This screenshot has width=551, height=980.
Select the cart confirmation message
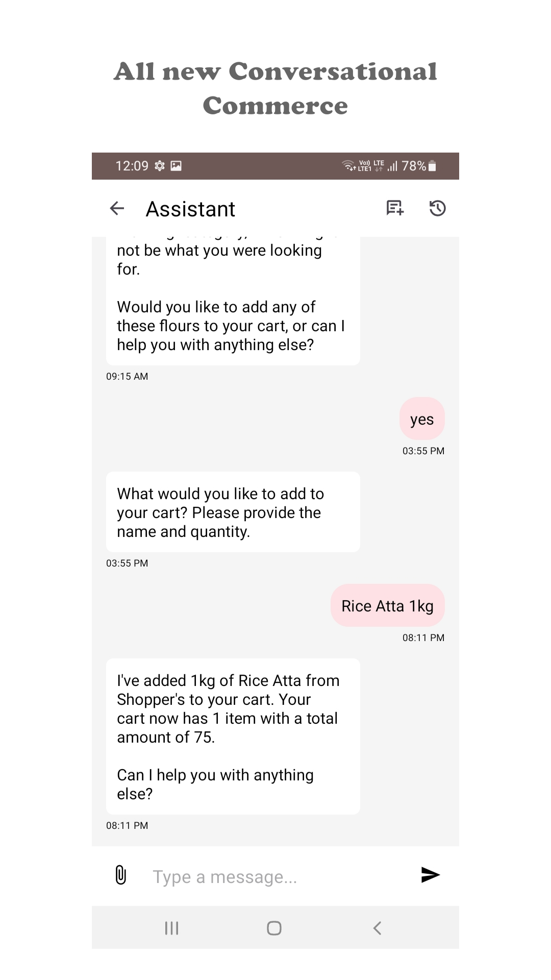[x=232, y=735]
